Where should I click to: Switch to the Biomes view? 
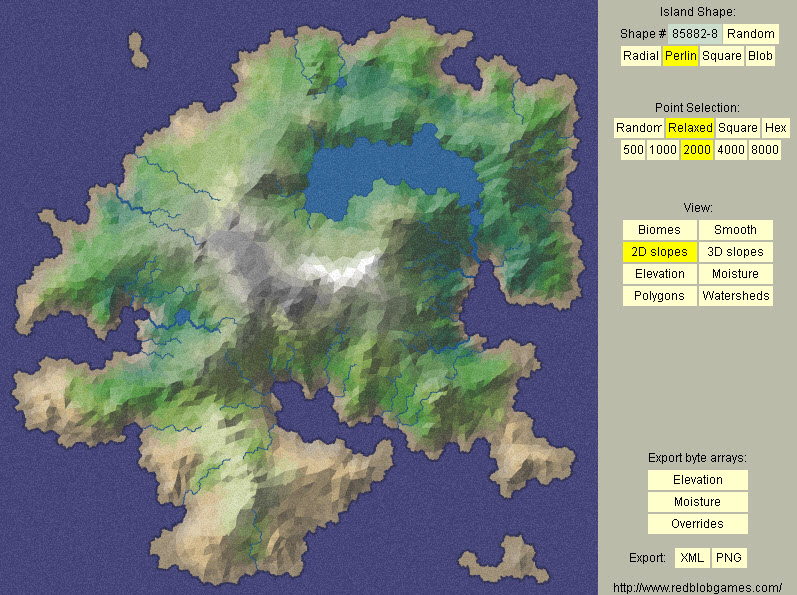659,230
